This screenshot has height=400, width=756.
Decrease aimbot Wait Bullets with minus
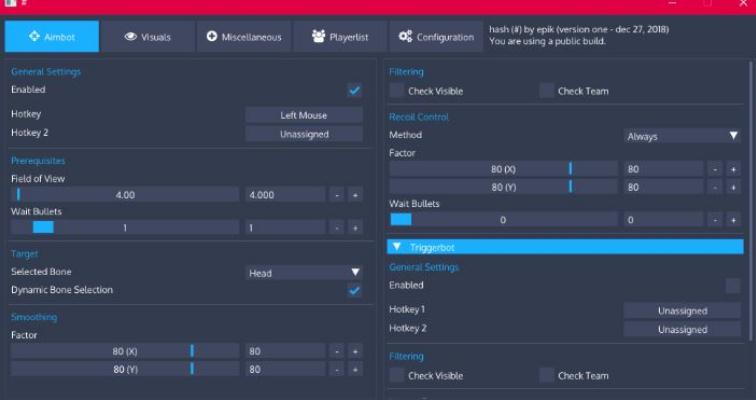337,227
